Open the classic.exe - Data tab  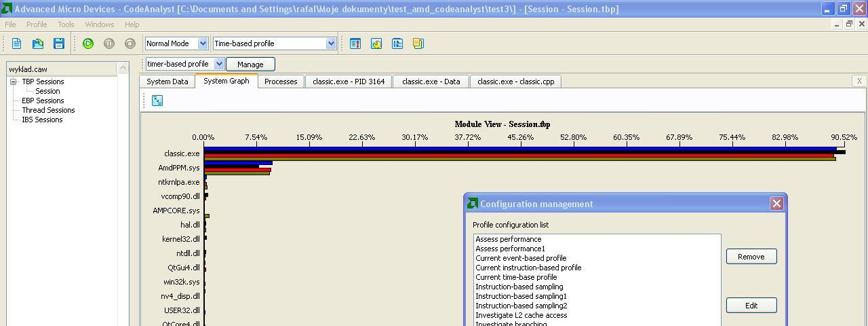431,81
